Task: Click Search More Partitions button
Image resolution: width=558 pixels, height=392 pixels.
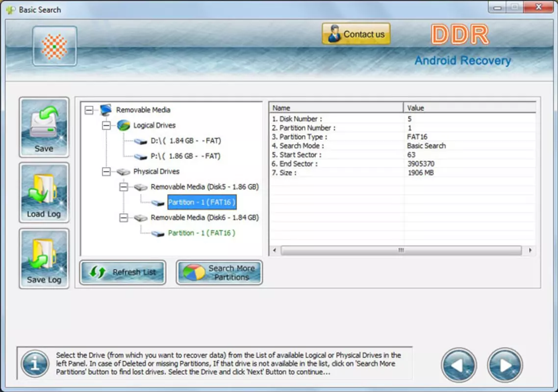Action: (219, 272)
